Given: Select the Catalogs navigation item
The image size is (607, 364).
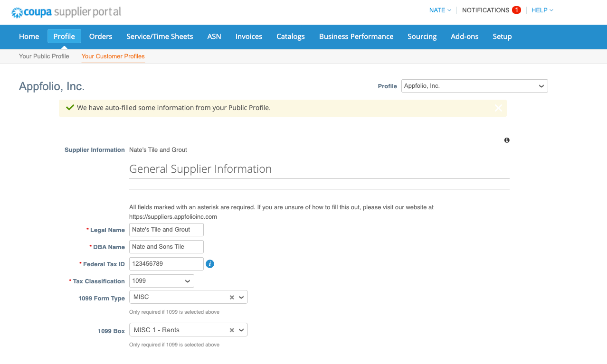Looking at the screenshot, I should pyautogui.click(x=290, y=37).
